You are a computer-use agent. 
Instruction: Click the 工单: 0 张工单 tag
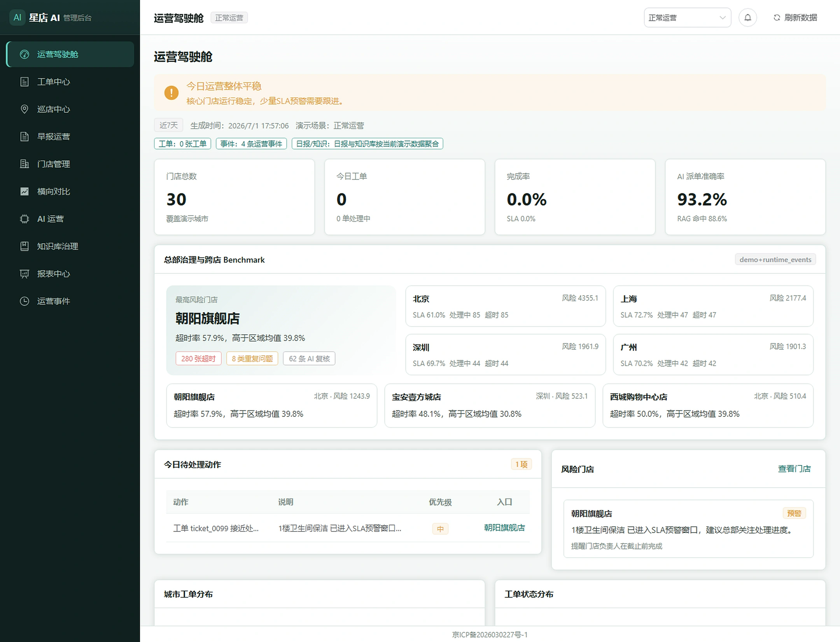(182, 144)
